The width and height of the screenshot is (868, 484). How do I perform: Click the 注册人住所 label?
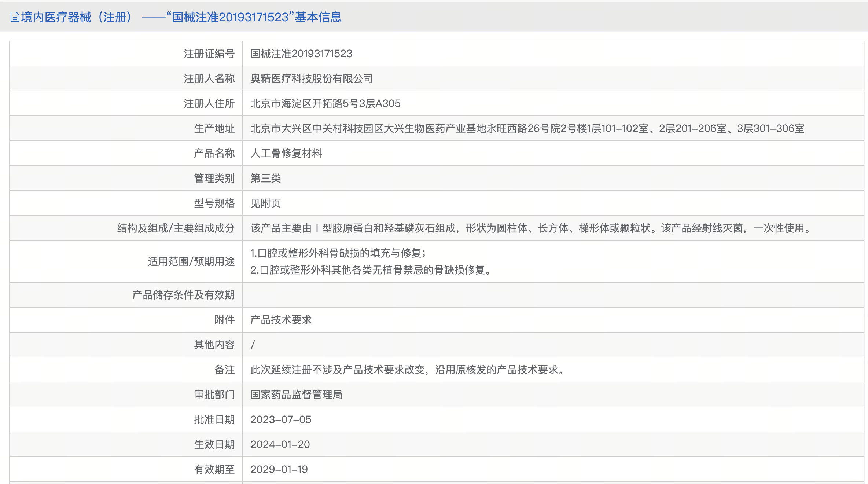[209, 103]
